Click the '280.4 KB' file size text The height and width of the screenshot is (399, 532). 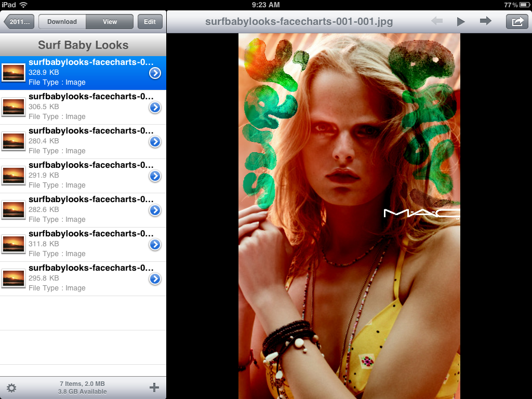(x=44, y=141)
